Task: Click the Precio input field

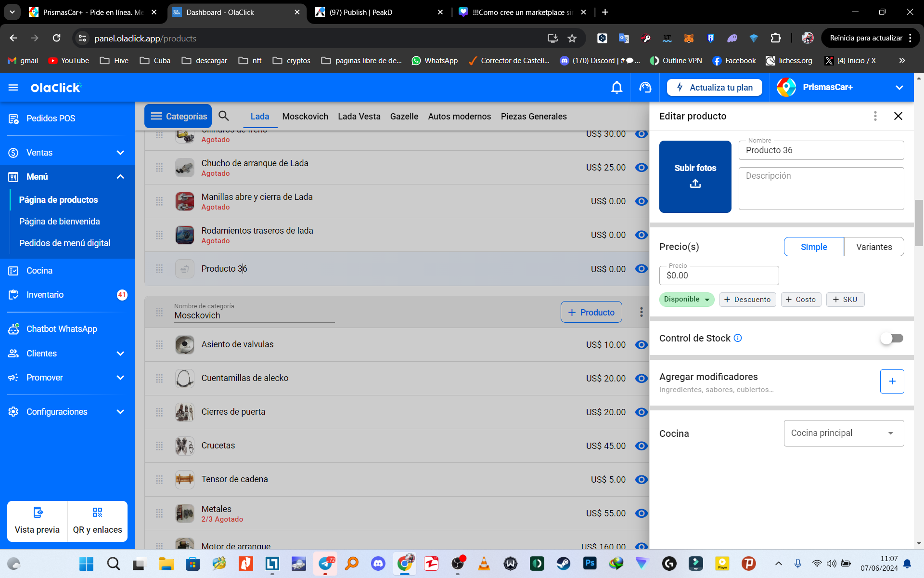Action: pyautogui.click(x=719, y=276)
